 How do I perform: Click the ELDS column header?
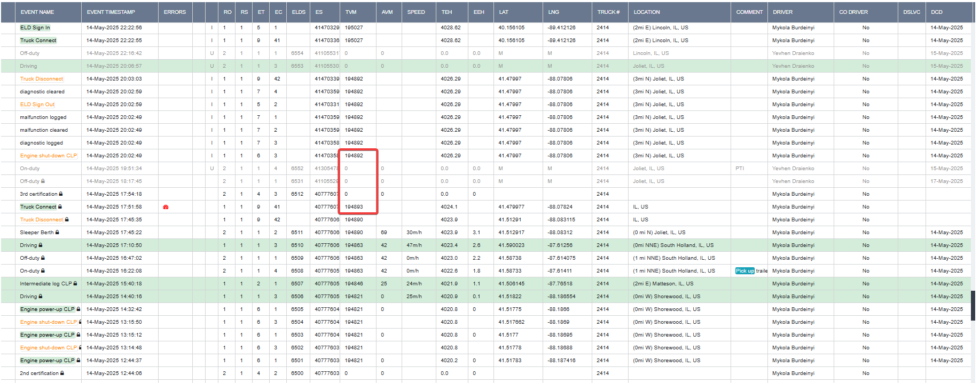[299, 12]
